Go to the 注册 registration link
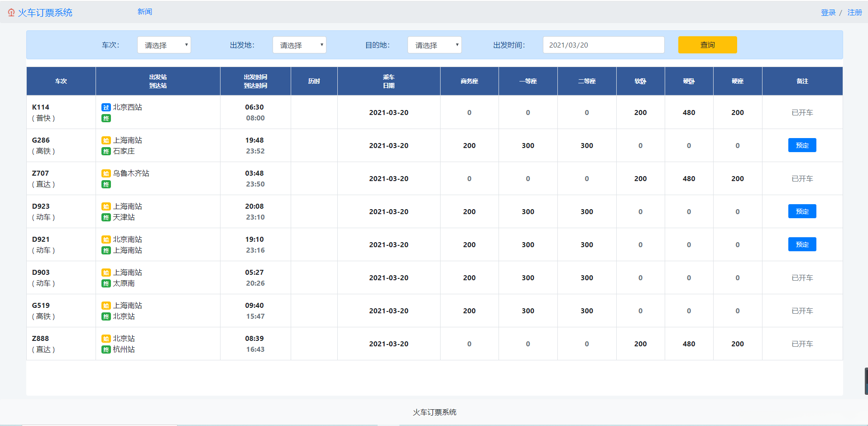Image resolution: width=868 pixels, height=426 pixels. 854,13
